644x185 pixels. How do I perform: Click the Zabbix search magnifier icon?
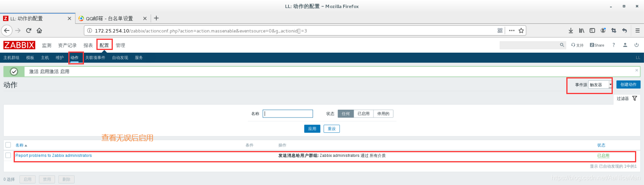pyautogui.click(x=562, y=45)
